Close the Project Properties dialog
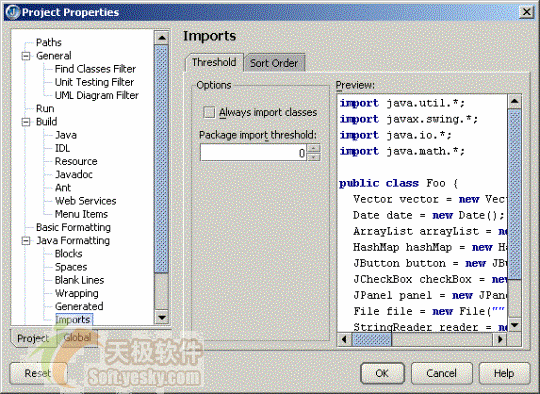The height and width of the screenshot is (394, 540). click(526, 12)
